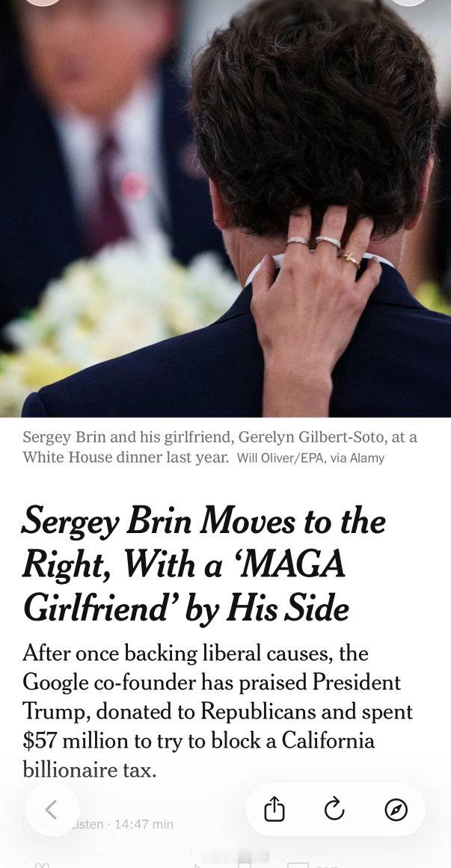This screenshot has height=868, width=451.
Task: Open article in browser via compass icon
Action: click(x=396, y=809)
